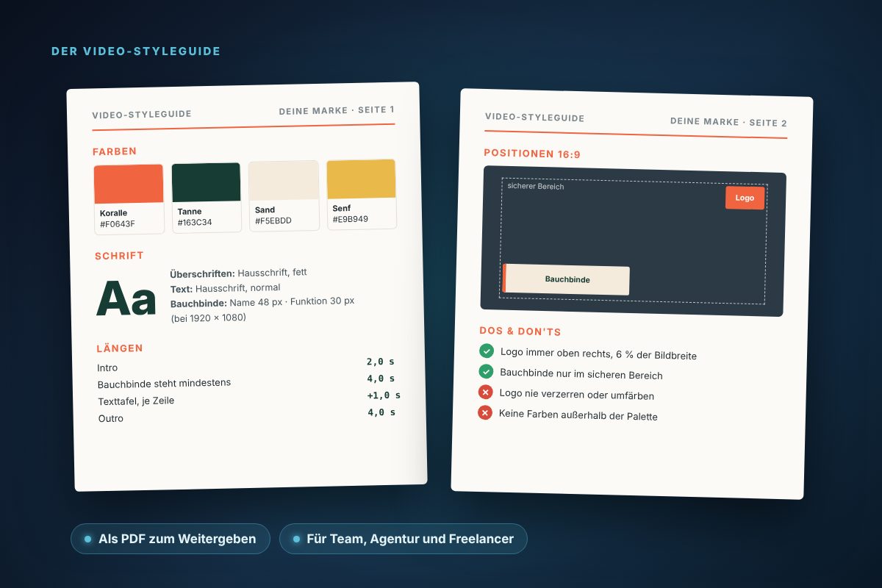Click the Tanne color swatch

coord(207,197)
